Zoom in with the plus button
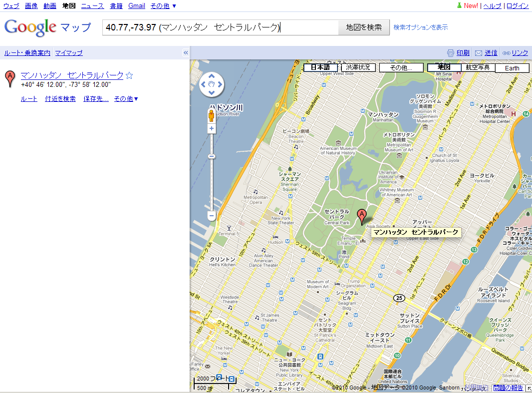 [212, 128]
